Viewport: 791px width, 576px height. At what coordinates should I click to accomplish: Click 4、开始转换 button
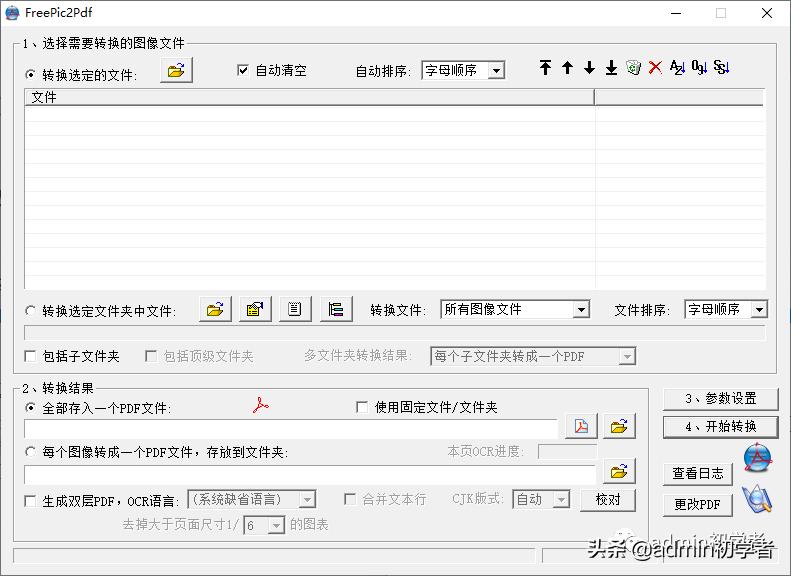(x=720, y=427)
